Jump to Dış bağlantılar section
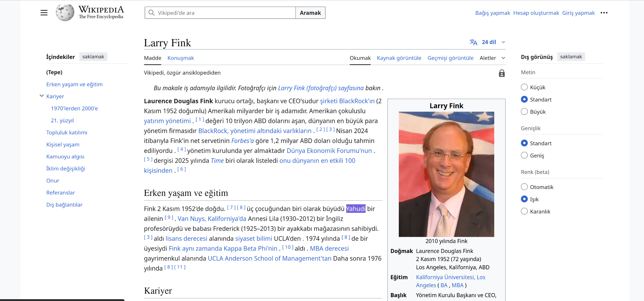This screenshot has height=301, width=644. (65, 204)
